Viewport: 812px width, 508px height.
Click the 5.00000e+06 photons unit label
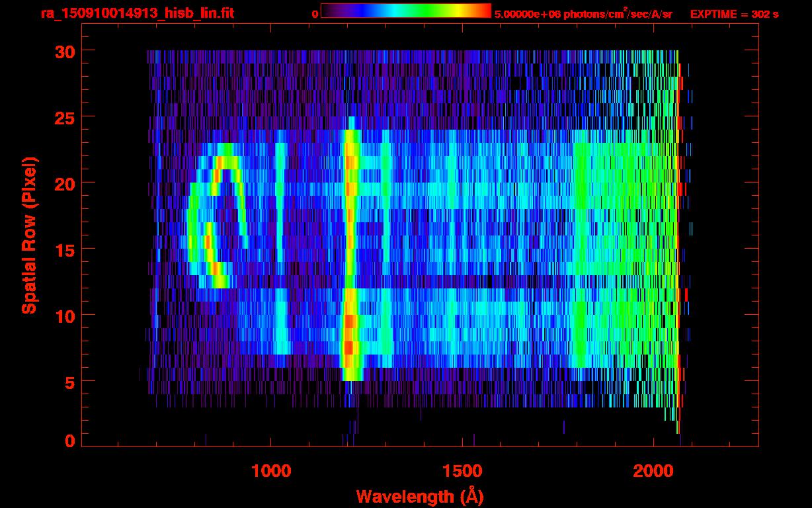point(583,13)
